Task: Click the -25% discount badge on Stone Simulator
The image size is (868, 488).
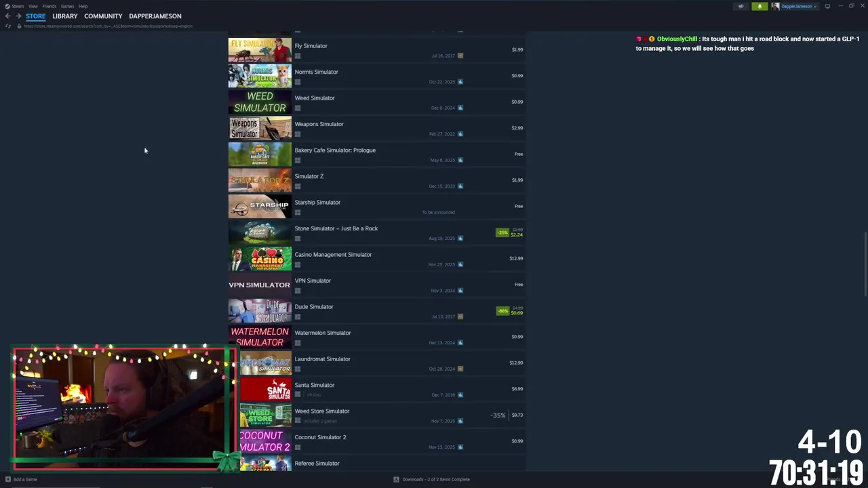Action: click(x=502, y=232)
